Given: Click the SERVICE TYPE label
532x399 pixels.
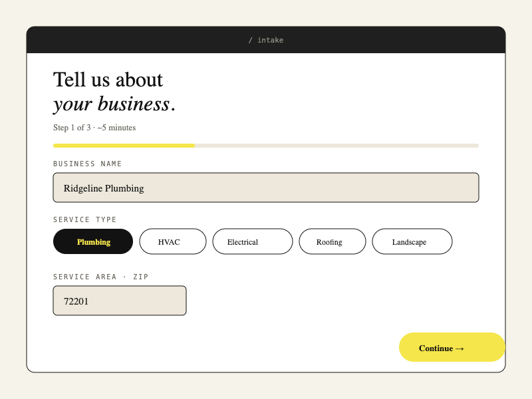Looking at the screenshot, I should 85,219.
